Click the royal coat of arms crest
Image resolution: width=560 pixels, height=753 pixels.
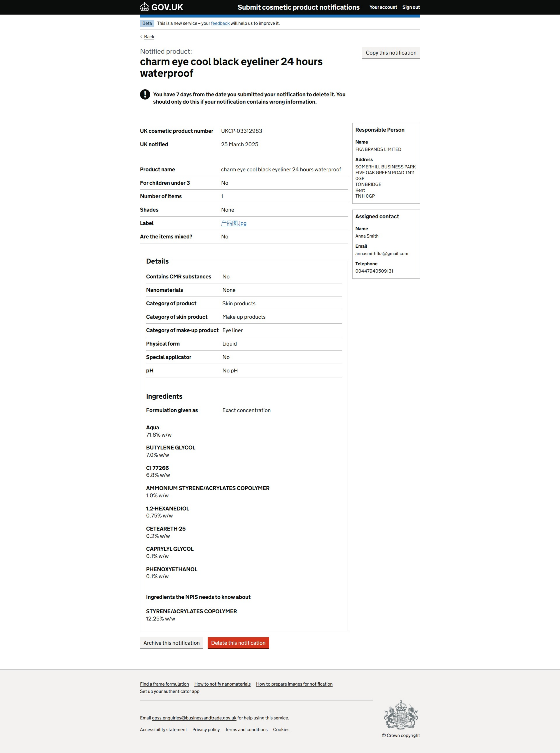coord(401,714)
